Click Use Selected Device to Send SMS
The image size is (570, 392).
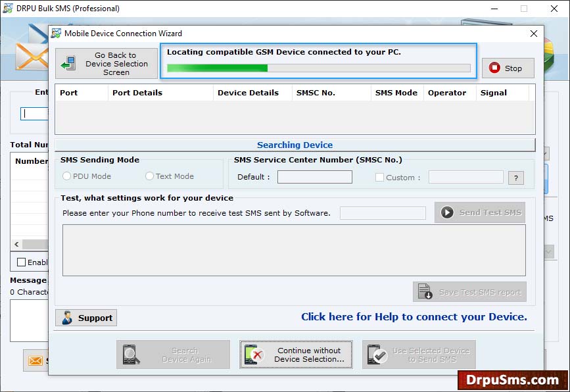(419, 355)
